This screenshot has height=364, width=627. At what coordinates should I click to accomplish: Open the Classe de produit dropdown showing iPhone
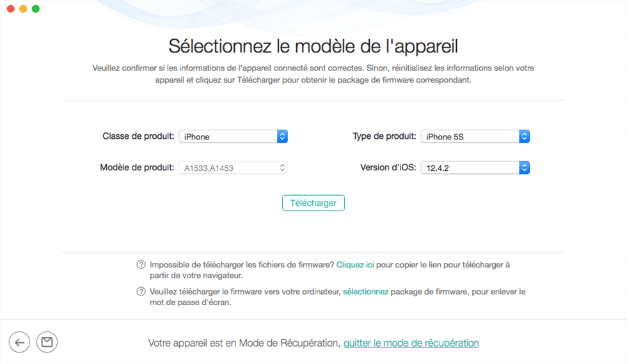coord(233,136)
